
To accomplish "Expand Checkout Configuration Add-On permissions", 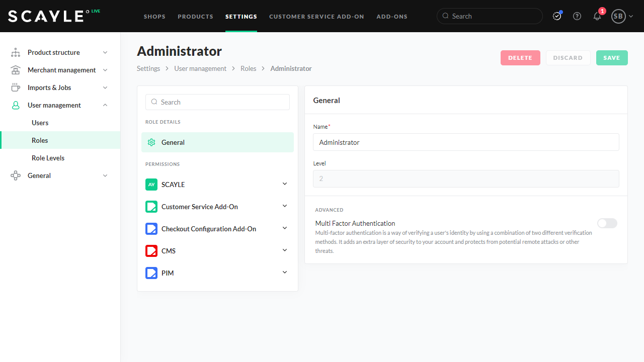I will pos(285,228).
